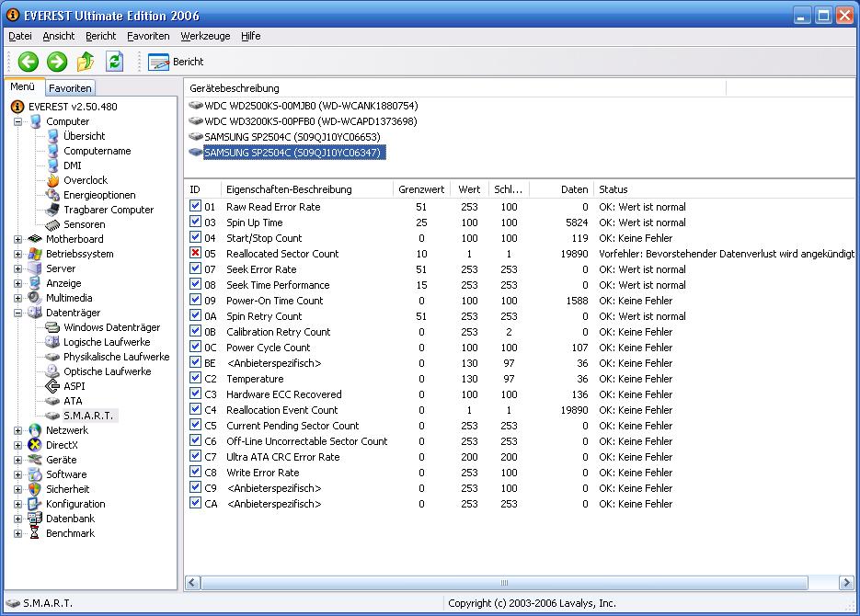Refresh the page with the refresh icon
This screenshot has width=860, height=616.
click(x=114, y=62)
